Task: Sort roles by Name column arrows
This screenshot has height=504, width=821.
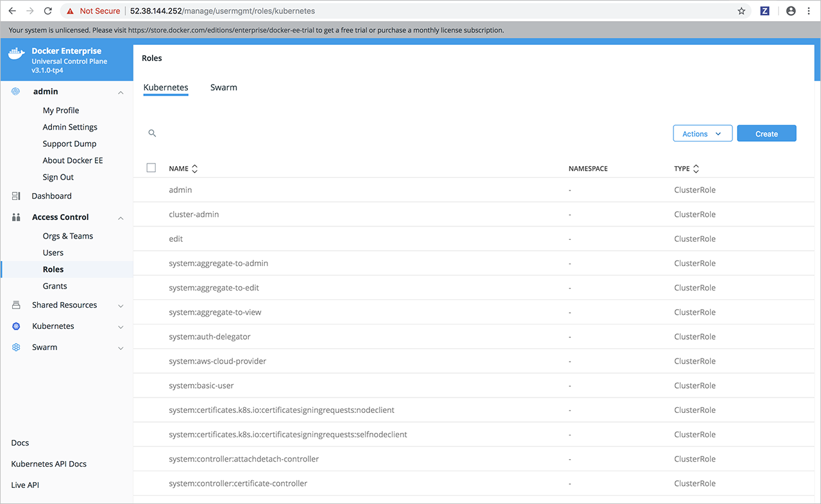Action: click(x=194, y=169)
